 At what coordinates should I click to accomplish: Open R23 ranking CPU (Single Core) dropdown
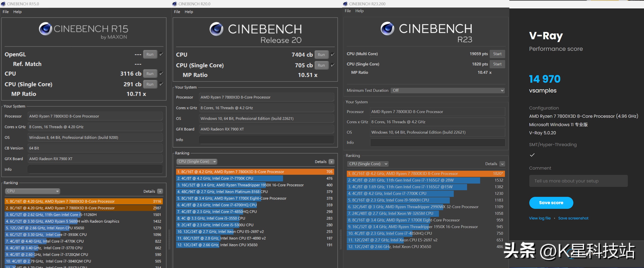pos(368,164)
